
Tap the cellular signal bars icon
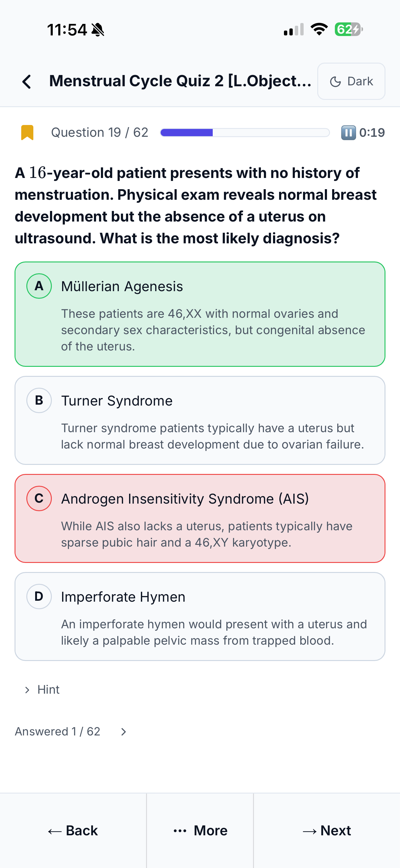(x=294, y=29)
